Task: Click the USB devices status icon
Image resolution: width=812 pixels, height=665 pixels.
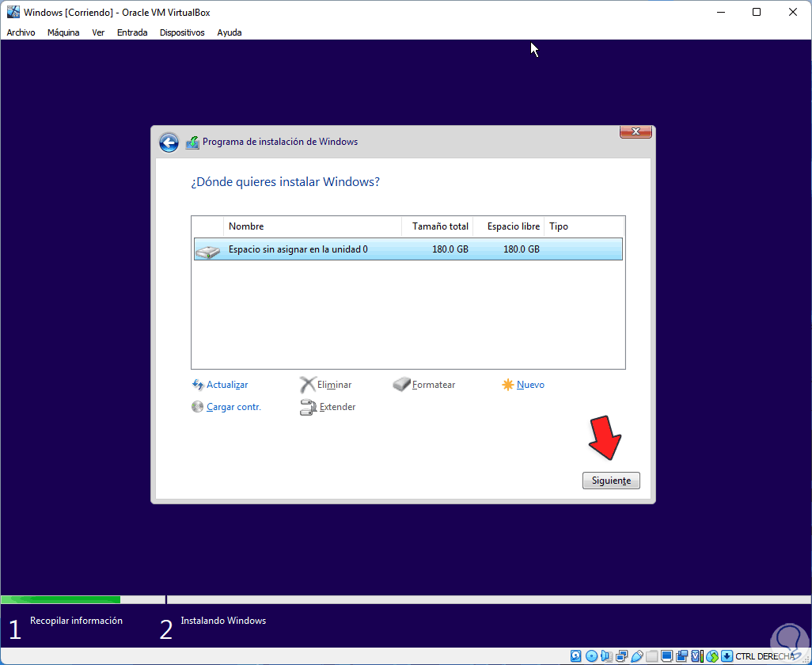Action: click(637, 656)
